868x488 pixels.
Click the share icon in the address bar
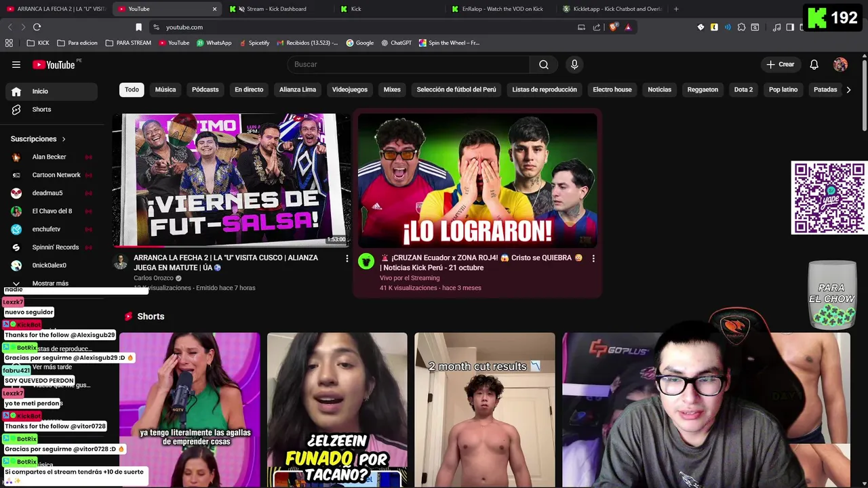pyautogui.click(x=597, y=27)
